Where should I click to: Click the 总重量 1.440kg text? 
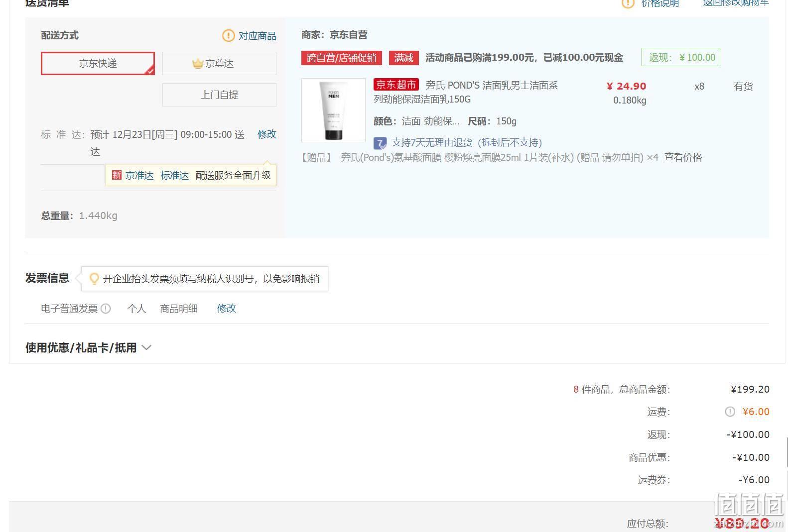click(79, 215)
